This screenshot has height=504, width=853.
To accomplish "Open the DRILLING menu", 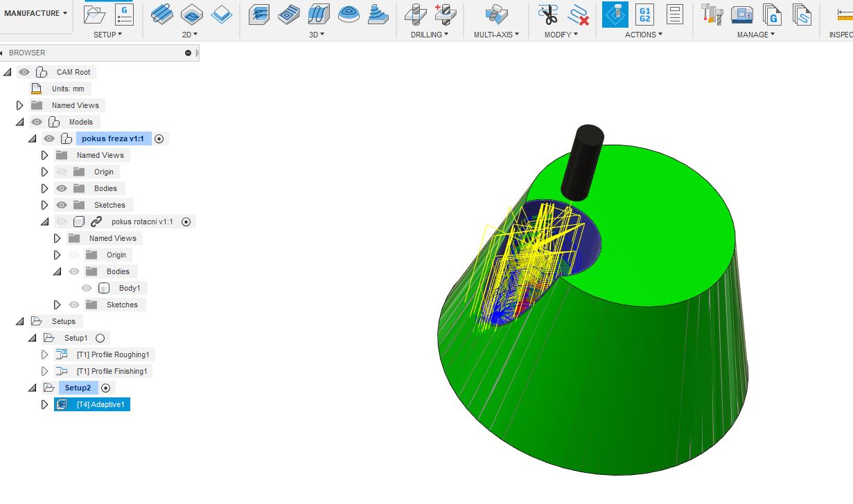I will point(429,35).
